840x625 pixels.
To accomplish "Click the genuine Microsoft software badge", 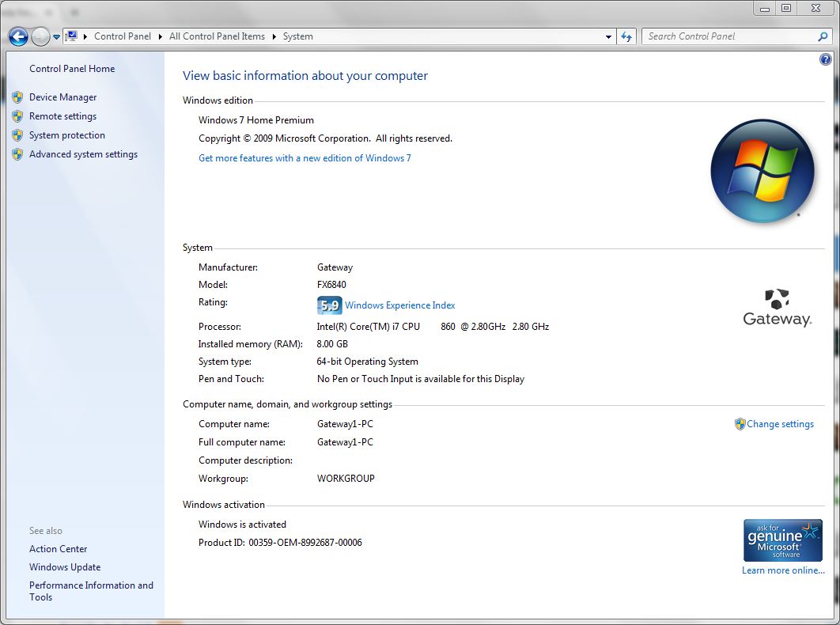I will 783,540.
